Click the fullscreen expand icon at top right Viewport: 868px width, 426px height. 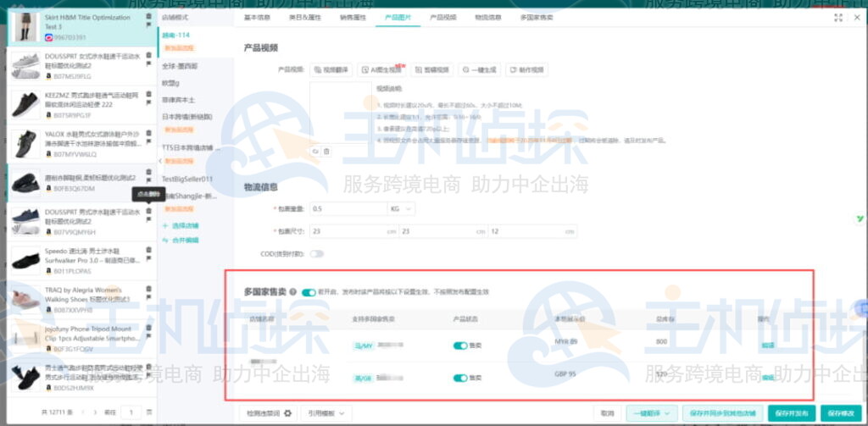point(838,17)
